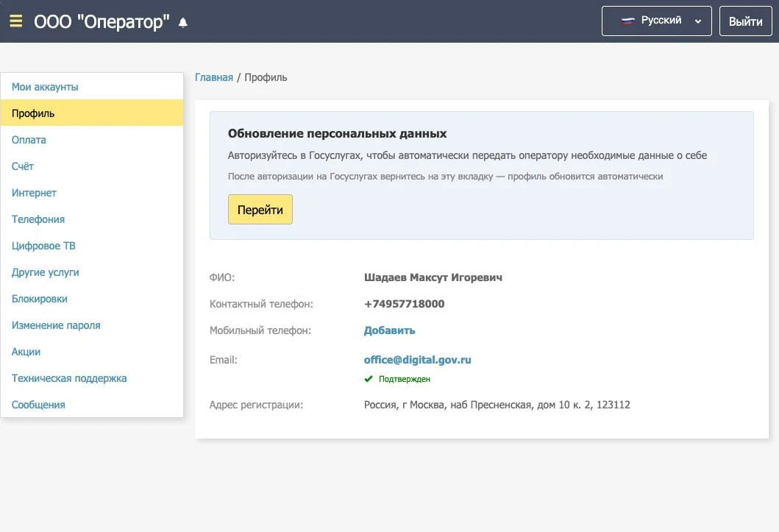Click the office@digital.gov.ru email link
779x532 pixels.
pyautogui.click(x=417, y=360)
